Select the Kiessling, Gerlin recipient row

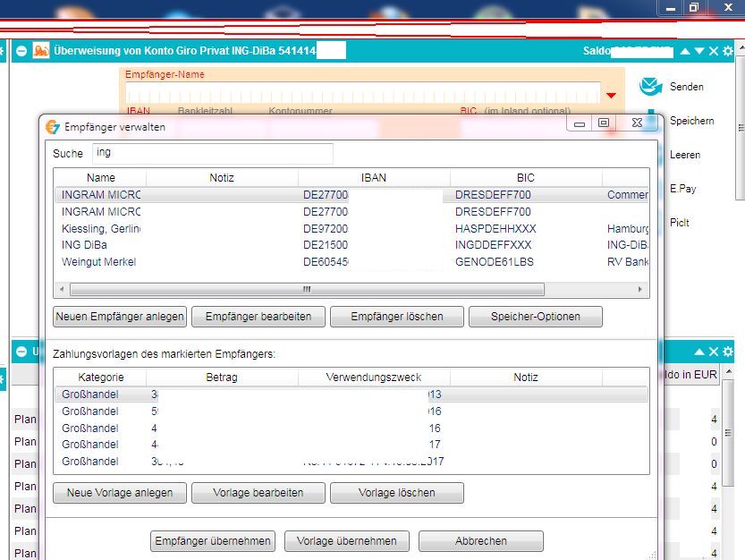pos(351,229)
